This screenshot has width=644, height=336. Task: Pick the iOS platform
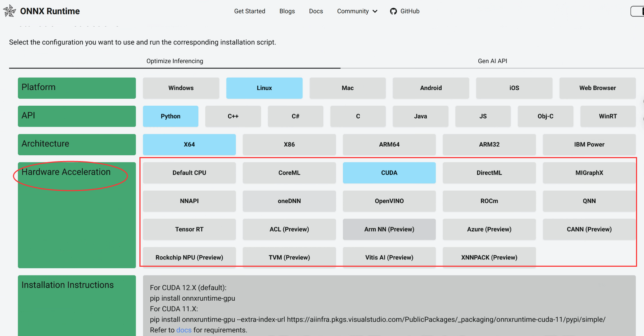[514, 88]
